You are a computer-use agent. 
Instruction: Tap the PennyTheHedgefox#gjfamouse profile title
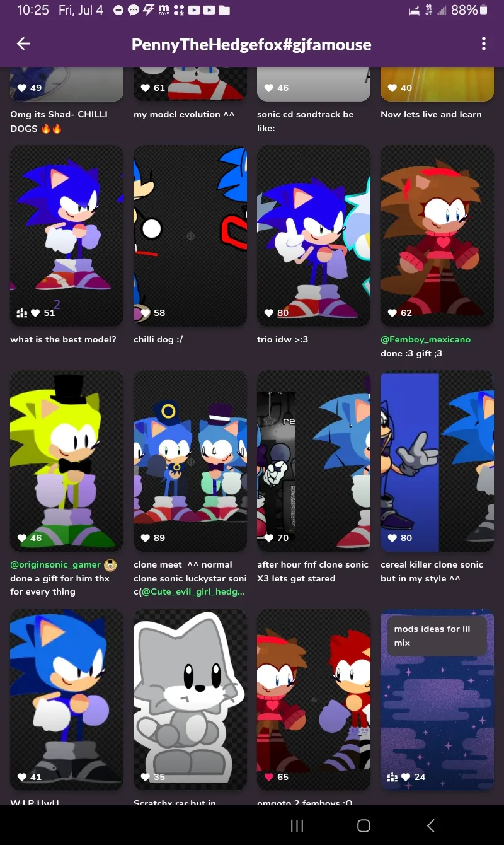(251, 44)
